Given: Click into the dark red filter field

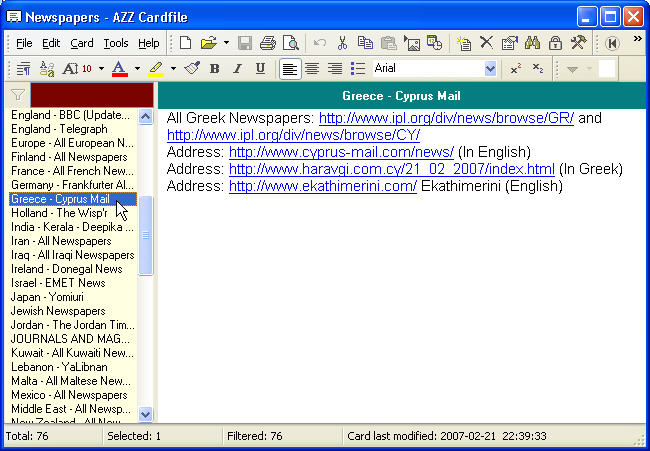Looking at the screenshot, I should [x=92, y=95].
